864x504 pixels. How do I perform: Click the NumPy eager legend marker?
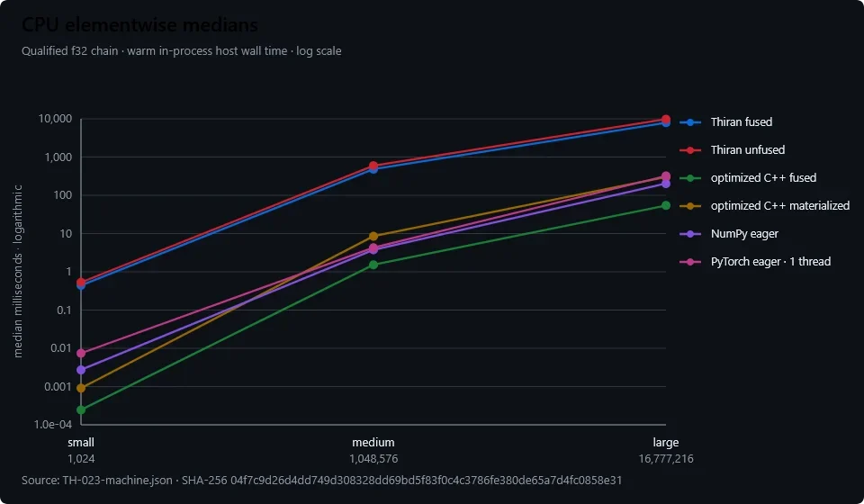point(690,234)
